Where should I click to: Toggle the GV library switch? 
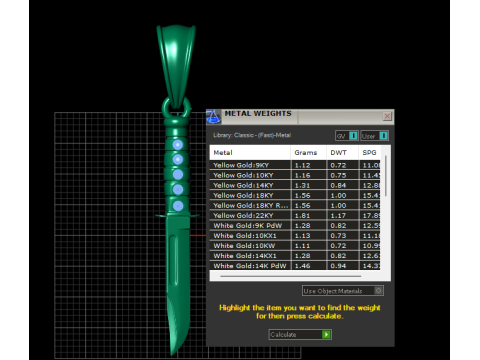tap(347, 136)
